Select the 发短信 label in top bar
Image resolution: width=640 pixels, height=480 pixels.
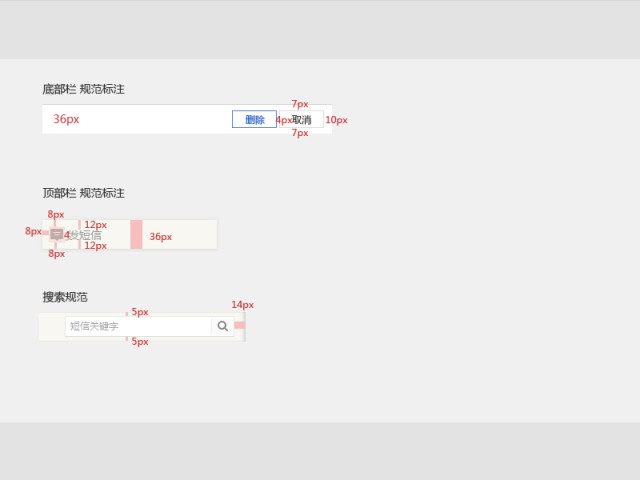tap(85, 235)
